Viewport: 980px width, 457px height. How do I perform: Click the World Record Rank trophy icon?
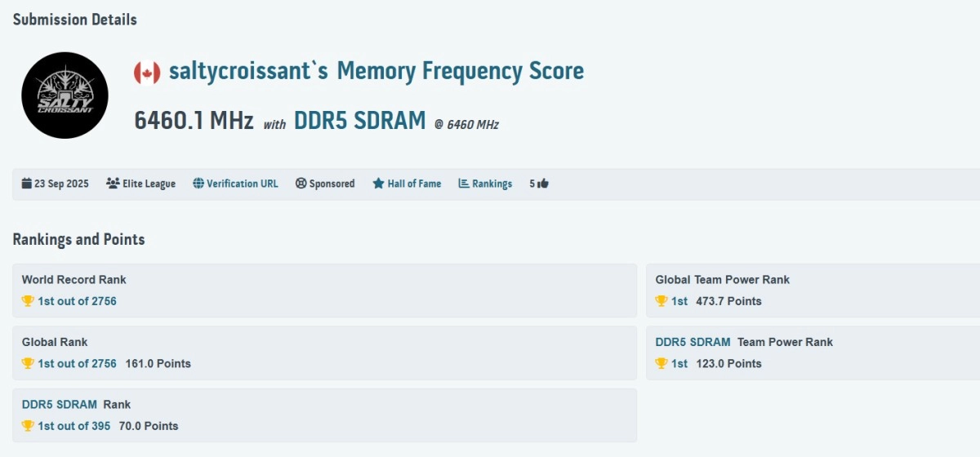click(x=28, y=301)
